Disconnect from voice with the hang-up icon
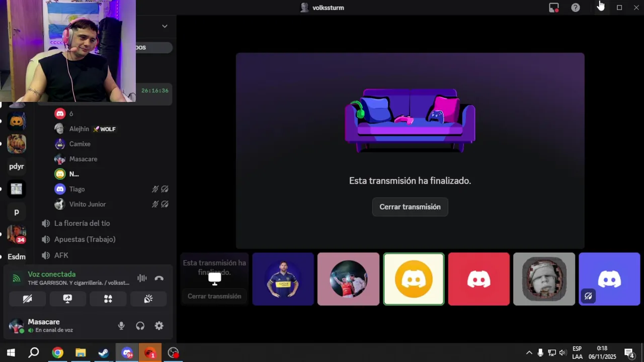644x362 pixels. point(159,279)
